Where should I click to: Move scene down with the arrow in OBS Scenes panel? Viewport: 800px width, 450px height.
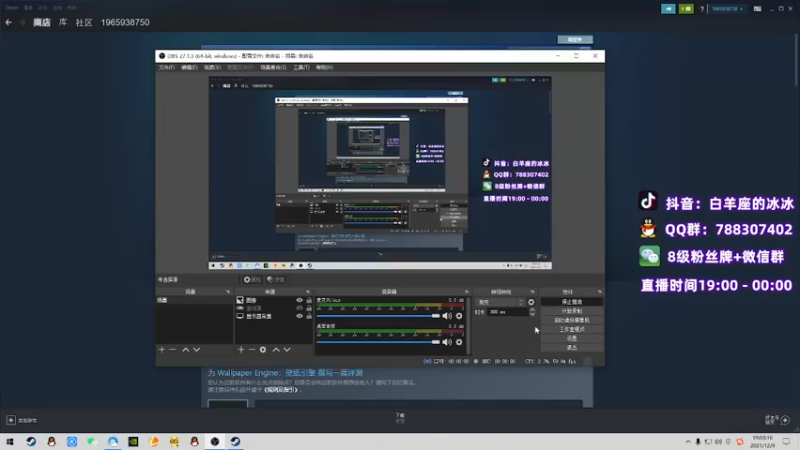pyautogui.click(x=196, y=349)
